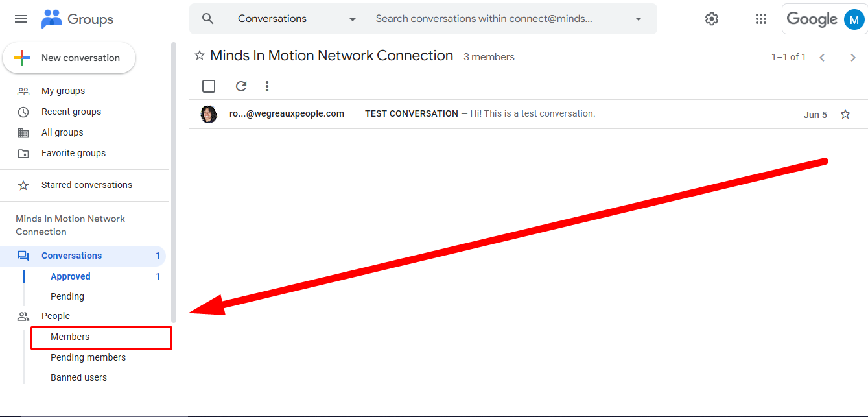The height and width of the screenshot is (417, 868).
Task: Tick the select all conversations checkbox
Action: point(209,86)
